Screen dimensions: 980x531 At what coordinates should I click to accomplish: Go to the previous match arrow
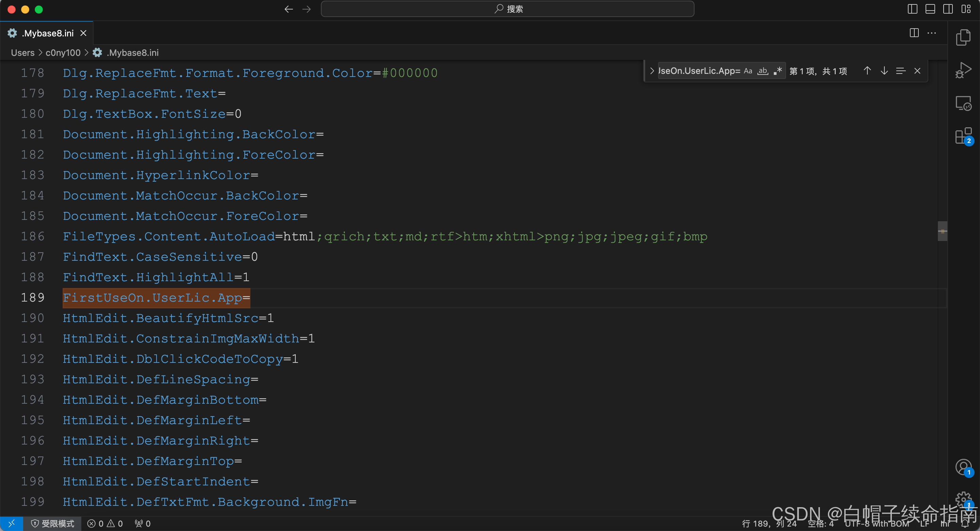tap(867, 71)
